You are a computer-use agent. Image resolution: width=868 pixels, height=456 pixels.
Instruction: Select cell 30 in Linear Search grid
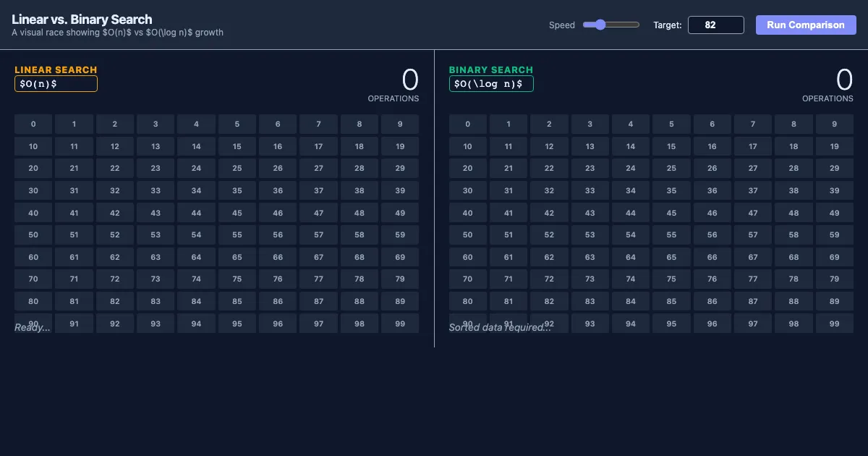[x=33, y=190]
